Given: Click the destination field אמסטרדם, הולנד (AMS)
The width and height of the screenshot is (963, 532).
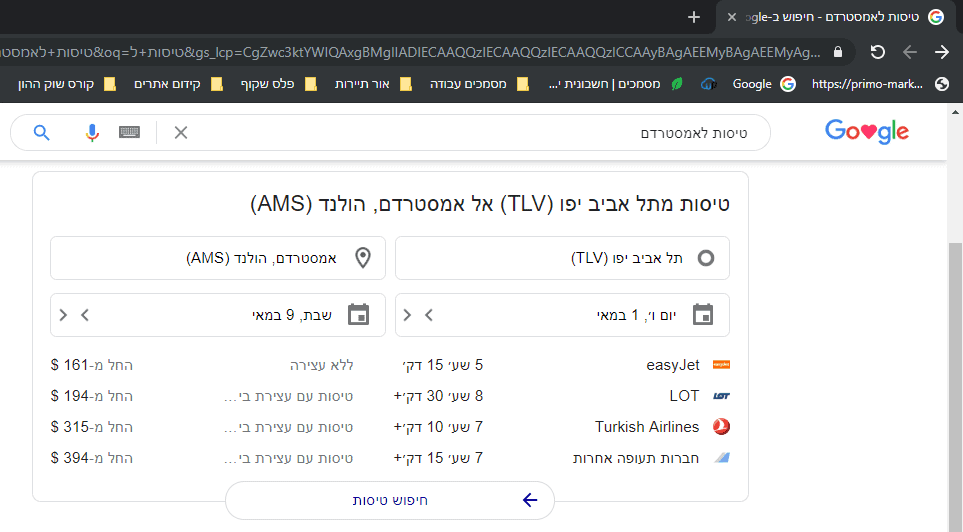Looking at the screenshot, I should [218, 258].
